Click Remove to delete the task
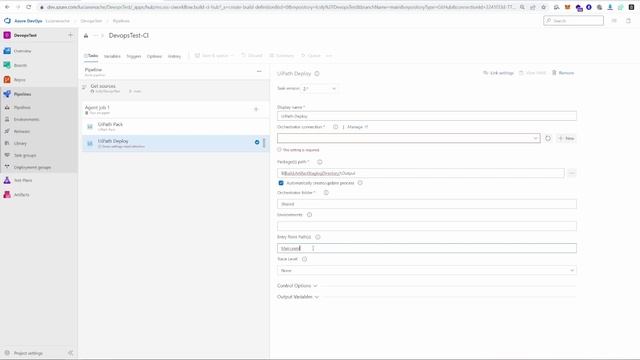Image resolution: width=640 pixels, height=360 pixels. [563, 73]
